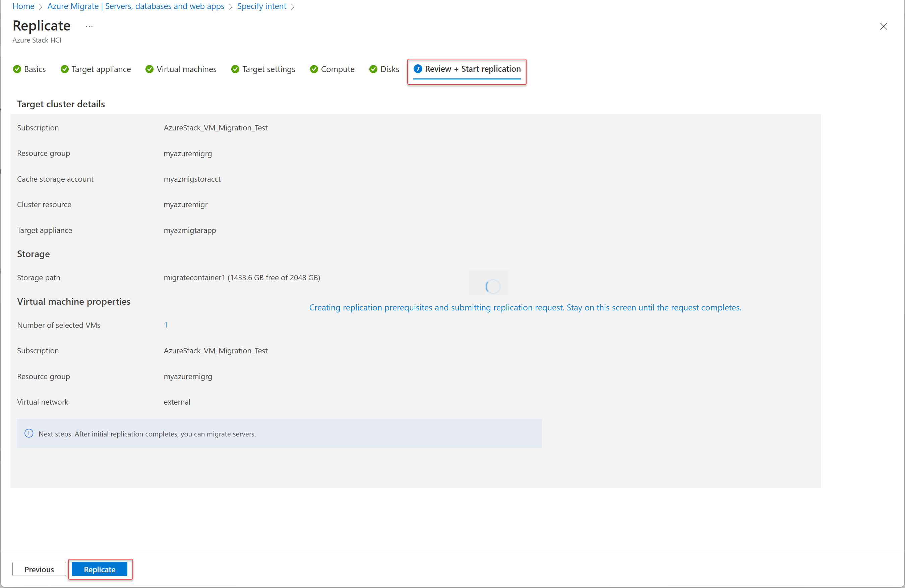Click the selected VMs count '1'
The image size is (905, 588).
(x=166, y=325)
